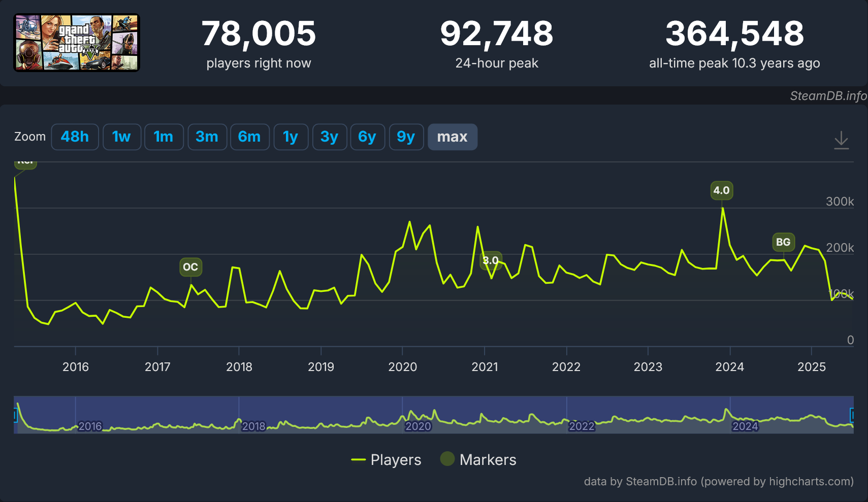Click the 2016 x-axis label
868x502 pixels.
[x=76, y=366]
